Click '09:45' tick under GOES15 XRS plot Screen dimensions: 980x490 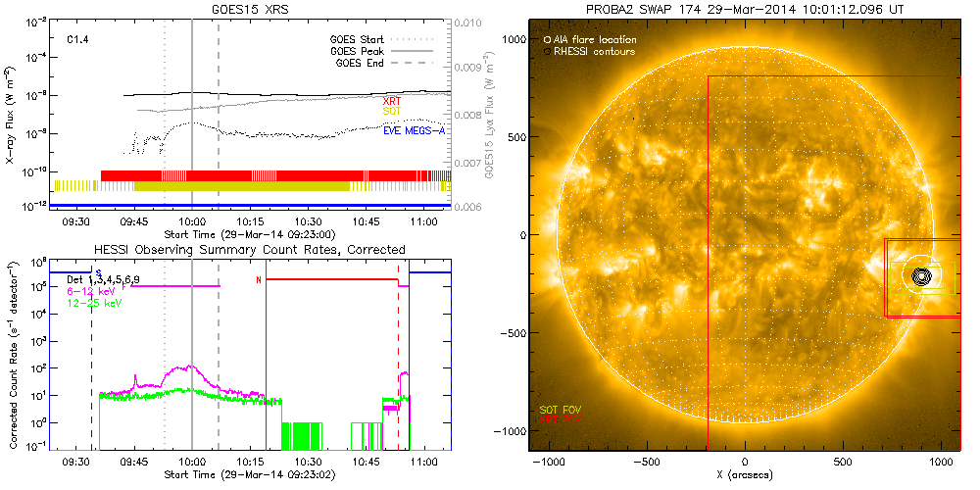[x=133, y=222]
